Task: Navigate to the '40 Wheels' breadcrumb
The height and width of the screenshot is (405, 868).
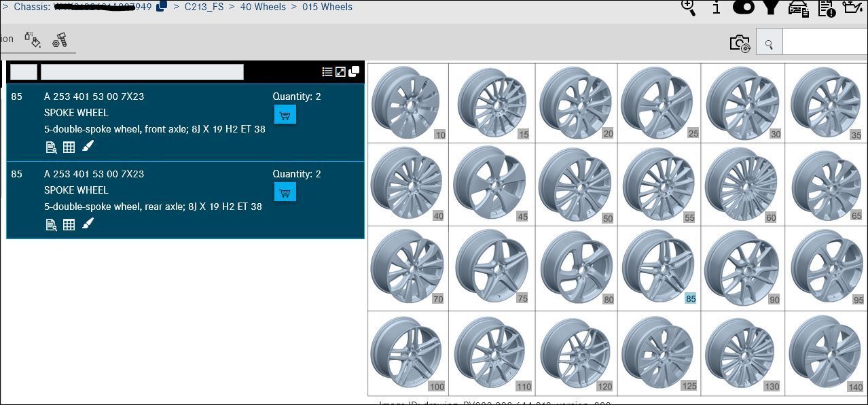Action: (x=263, y=7)
